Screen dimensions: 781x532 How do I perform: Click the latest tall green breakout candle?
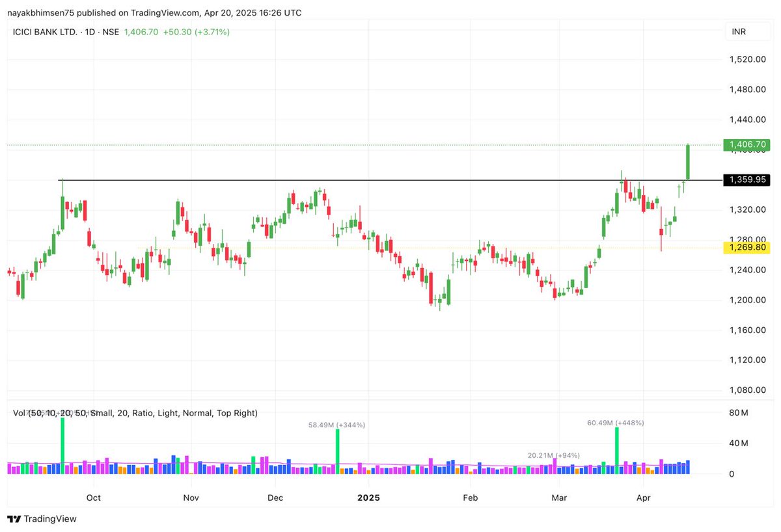[688, 162]
